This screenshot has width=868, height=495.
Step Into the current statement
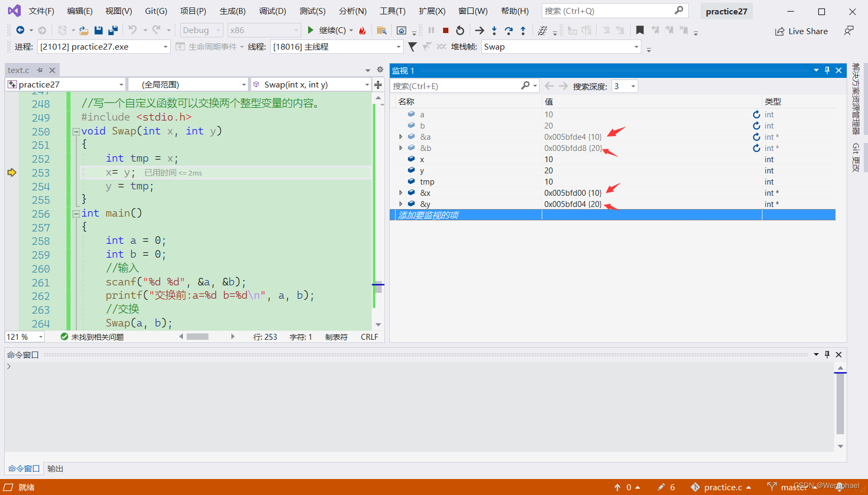[x=494, y=30]
